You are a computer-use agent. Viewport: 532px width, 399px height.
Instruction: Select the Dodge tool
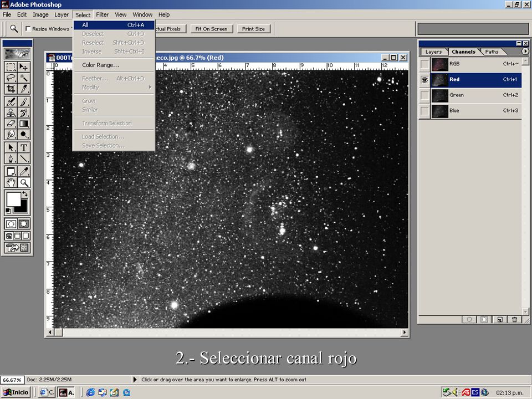[24, 134]
